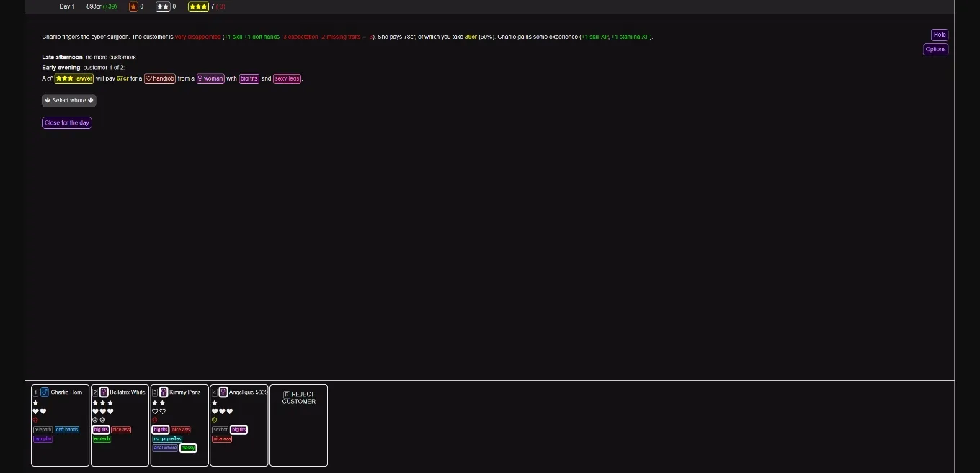Viewport: 980px width, 473px height.
Task: Click the 'lawyer' customer tag in the event text
Action: 73,78
